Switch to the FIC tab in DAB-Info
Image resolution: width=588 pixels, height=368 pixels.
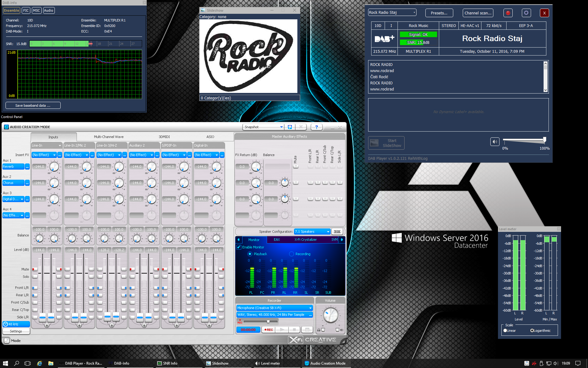coord(26,10)
